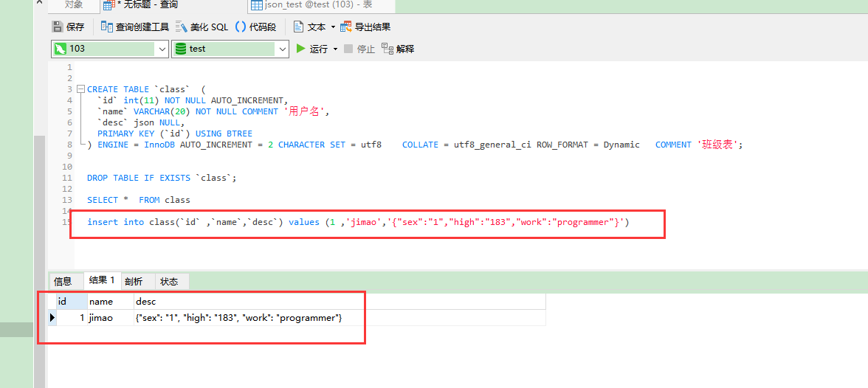Click the row indicator arrow of the result row
The width and height of the screenshot is (868, 388).
(x=52, y=318)
